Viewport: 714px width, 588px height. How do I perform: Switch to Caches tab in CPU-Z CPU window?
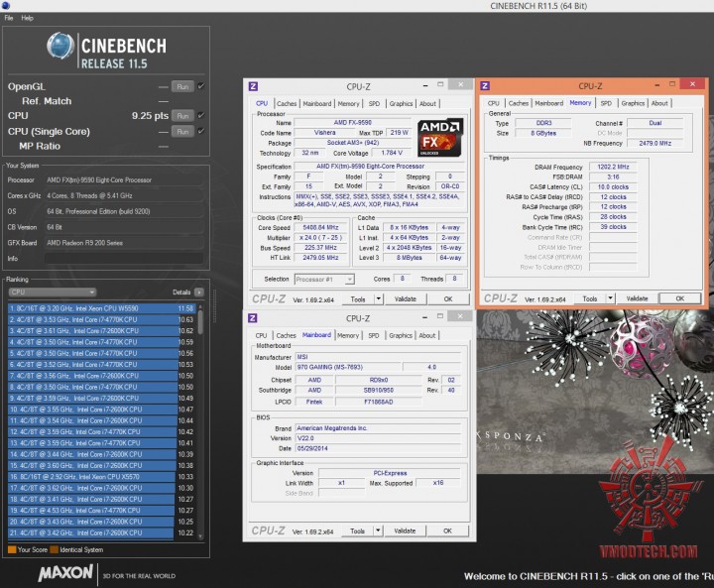click(x=287, y=103)
